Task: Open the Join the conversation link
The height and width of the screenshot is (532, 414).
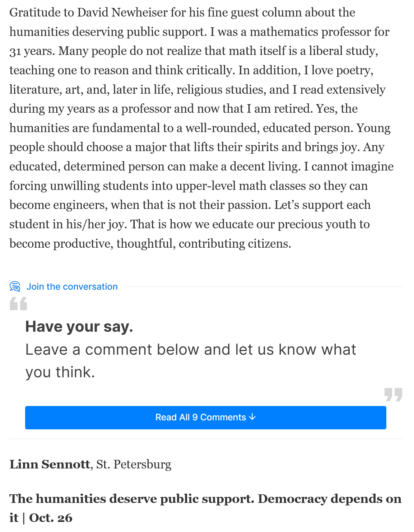Action: pyautogui.click(x=72, y=286)
